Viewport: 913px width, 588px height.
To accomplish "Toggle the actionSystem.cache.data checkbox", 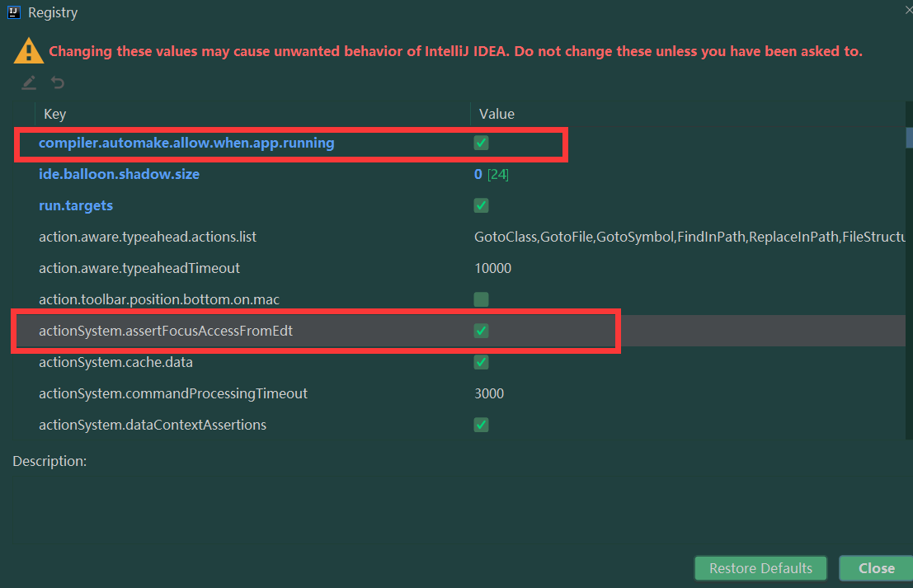I will [x=481, y=362].
